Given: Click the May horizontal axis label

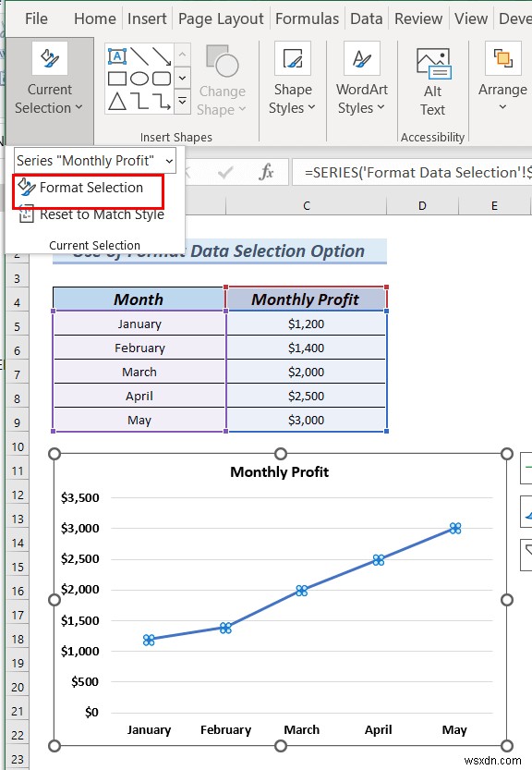Looking at the screenshot, I should coord(454,729).
